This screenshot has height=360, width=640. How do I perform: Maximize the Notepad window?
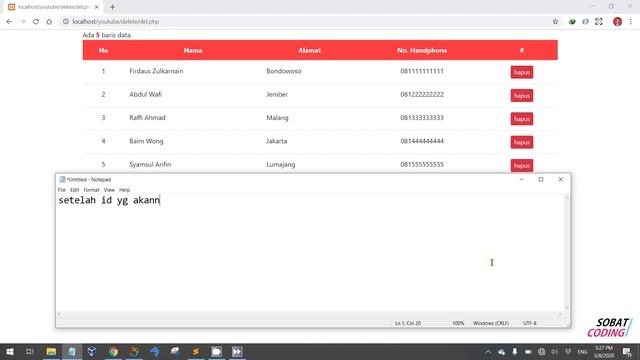click(541, 179)
